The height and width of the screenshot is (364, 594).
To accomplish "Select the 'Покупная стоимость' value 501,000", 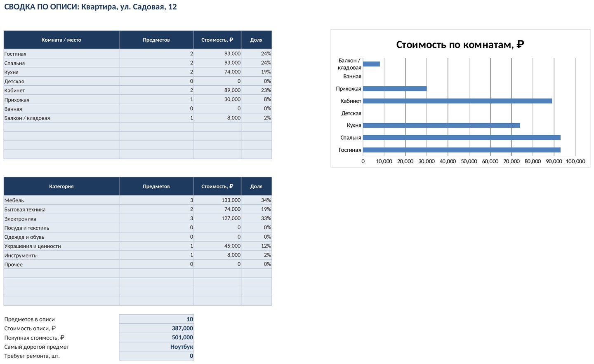I will 156,337.
